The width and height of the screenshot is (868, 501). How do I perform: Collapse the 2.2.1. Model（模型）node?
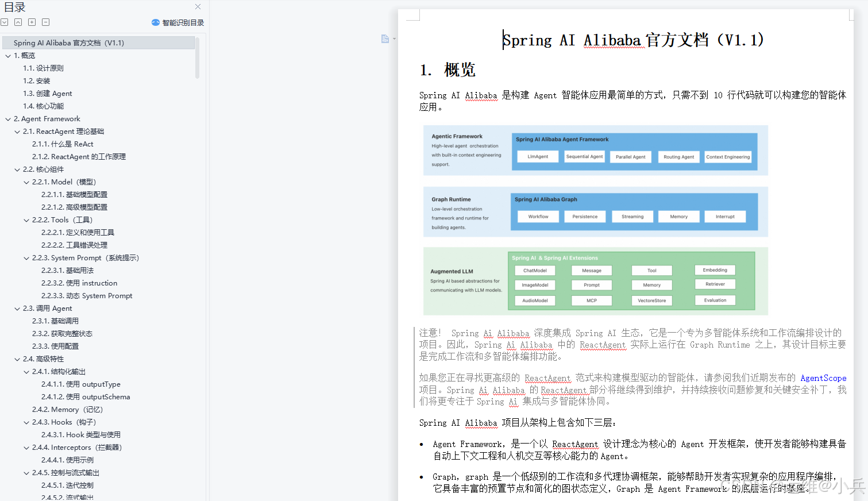26,182
